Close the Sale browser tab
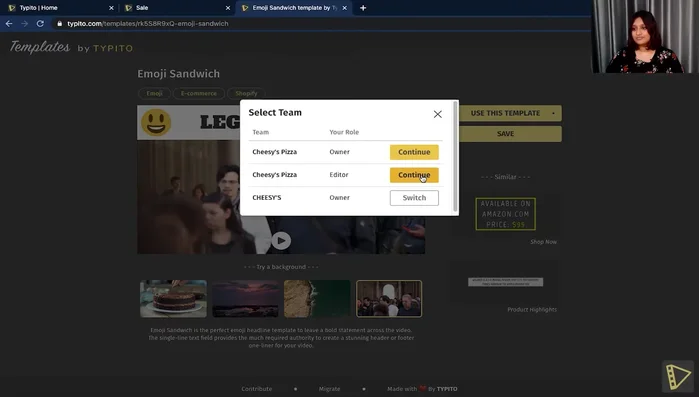The height and width of the screenshot is (397, 699). pos(228,8)
